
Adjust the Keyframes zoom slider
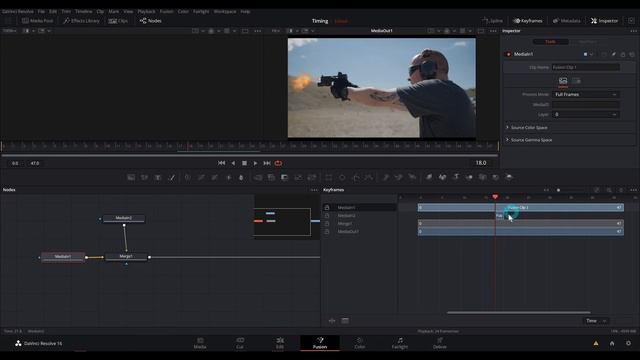coord(558,190)
